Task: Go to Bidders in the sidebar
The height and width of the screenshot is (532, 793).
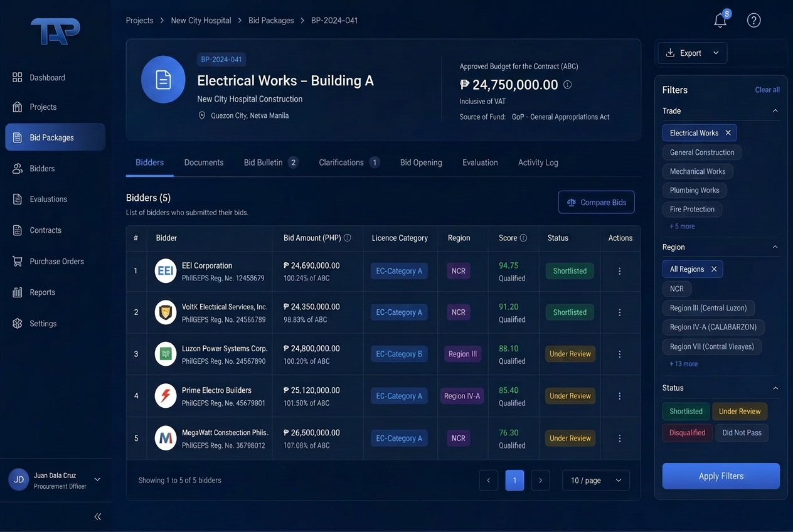Action: click(55, 169)
